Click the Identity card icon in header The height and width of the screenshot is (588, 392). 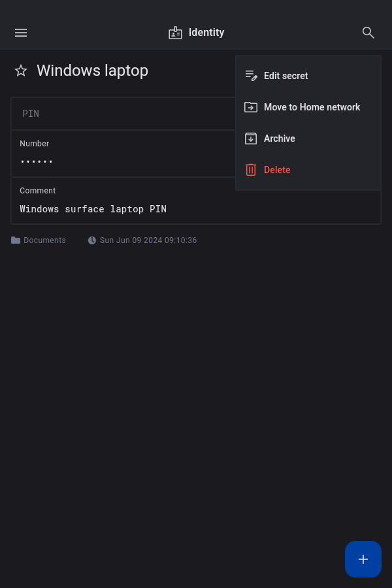pyautogui.click(x=175, y=33)
